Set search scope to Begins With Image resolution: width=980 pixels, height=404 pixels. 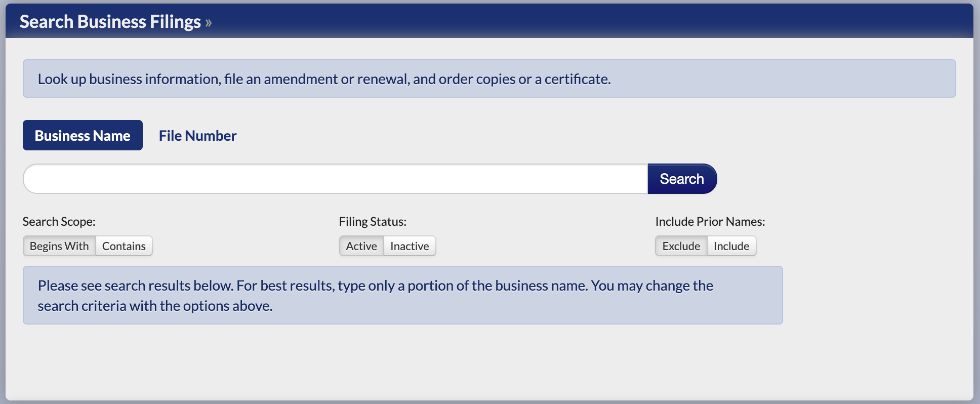(59, 246)
